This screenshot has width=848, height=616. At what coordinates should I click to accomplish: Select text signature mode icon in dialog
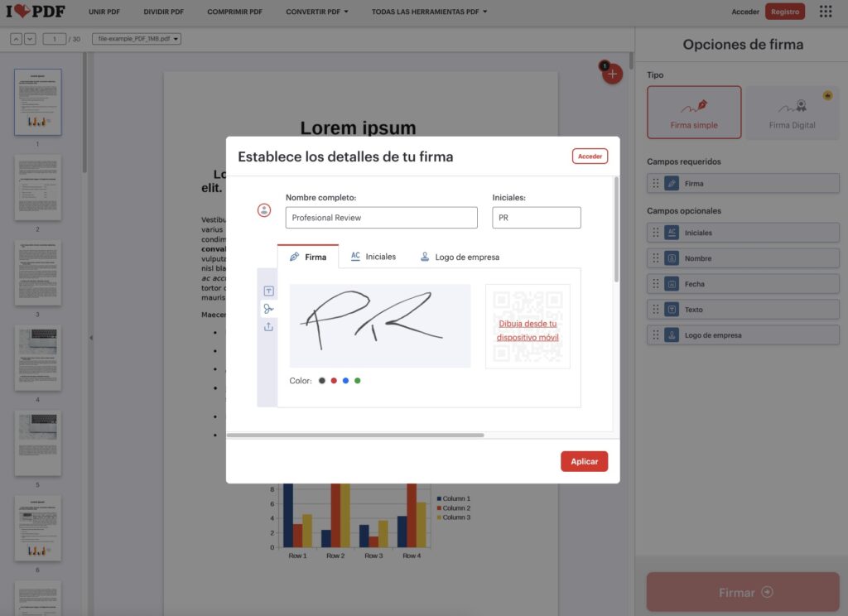[x=269, y=291]
